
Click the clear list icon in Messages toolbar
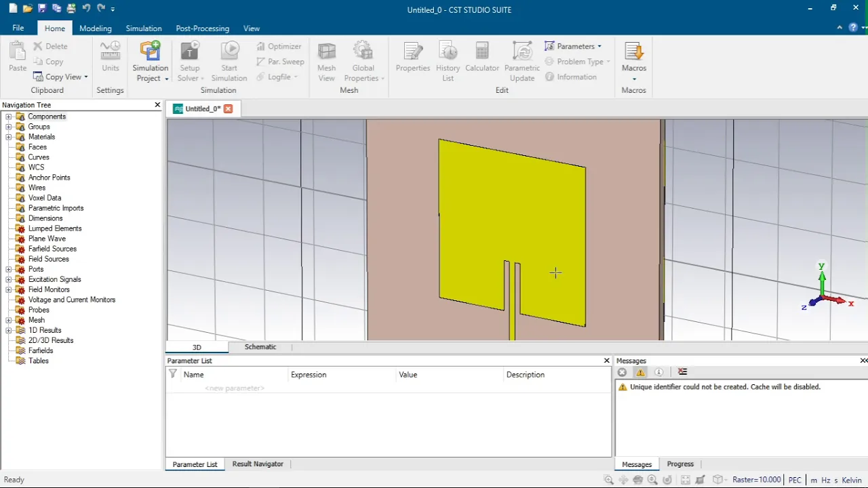pyautogui.click(x=682, y=372)
